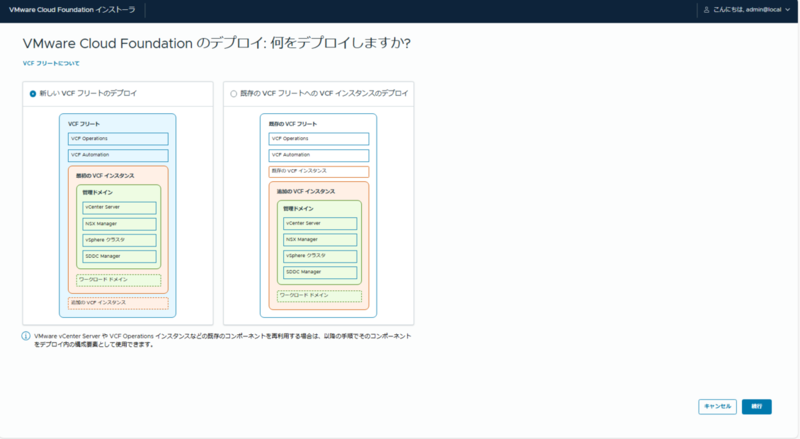The height and width of the screenshot is (439, 800).
Task: Click ワークロード ドメイン in the right diagram
Action: pyautogui.click(x=319, y=296)
